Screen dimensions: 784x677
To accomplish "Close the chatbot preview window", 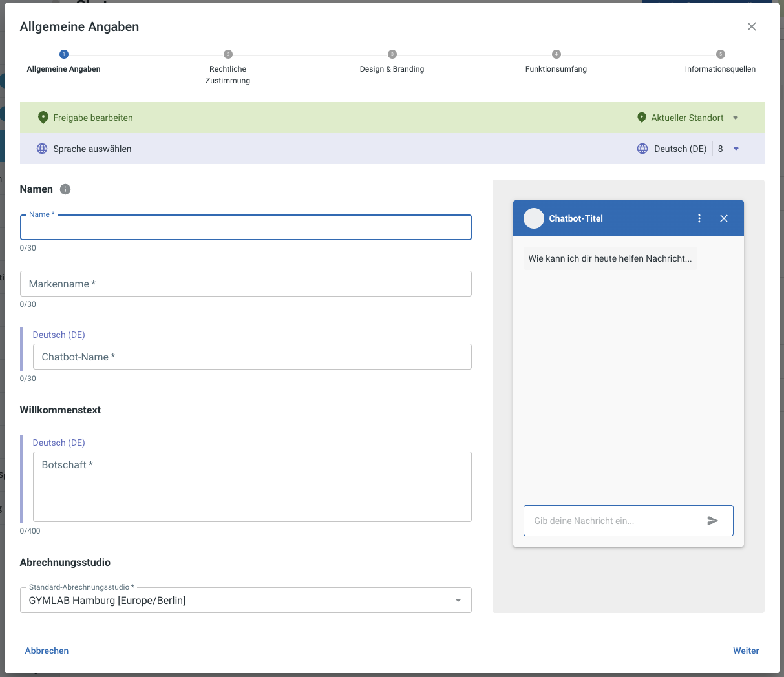I will coord(724,218).
